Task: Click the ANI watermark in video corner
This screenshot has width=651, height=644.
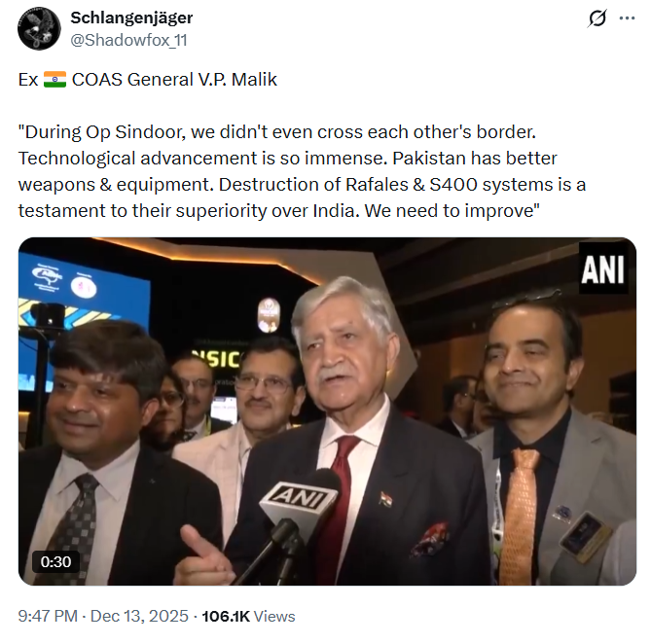Action: pos(603,269)
